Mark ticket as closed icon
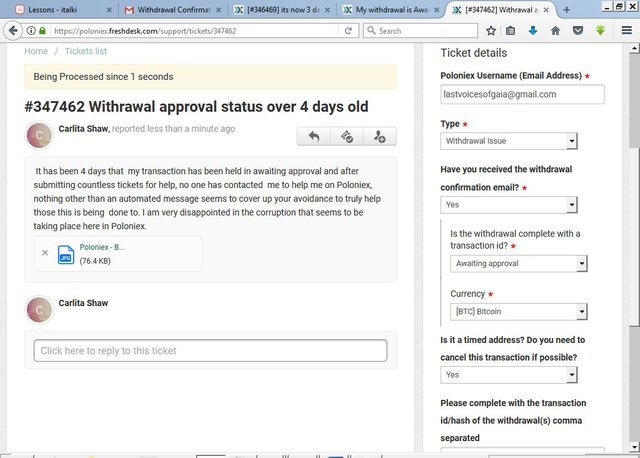This screenshot has width=640, height=458. tap(347, 136)
